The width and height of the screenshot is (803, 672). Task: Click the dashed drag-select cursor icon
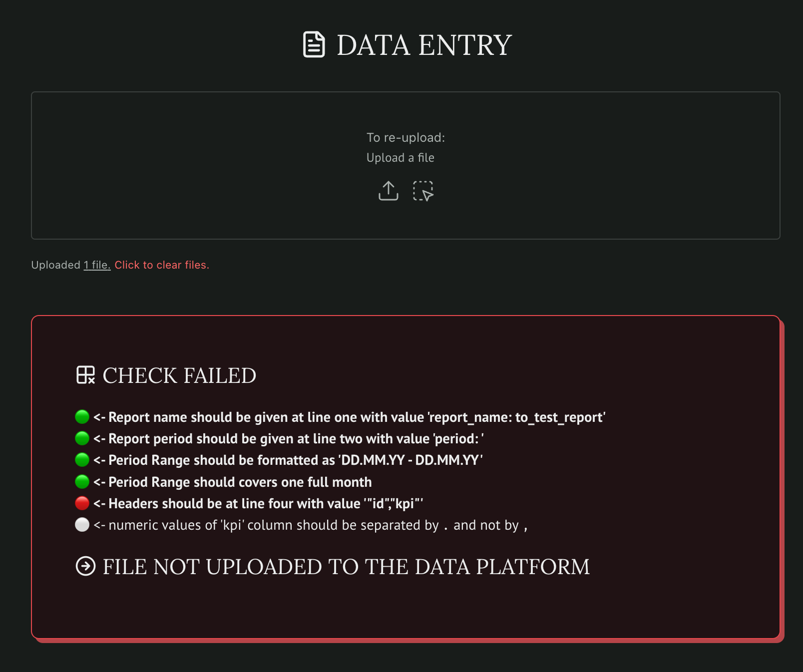(423, 191)
